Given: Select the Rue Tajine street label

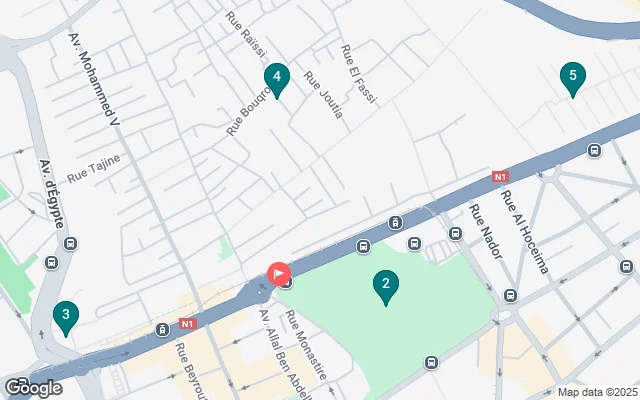Looking at the screenshot, I should [94, 169].
